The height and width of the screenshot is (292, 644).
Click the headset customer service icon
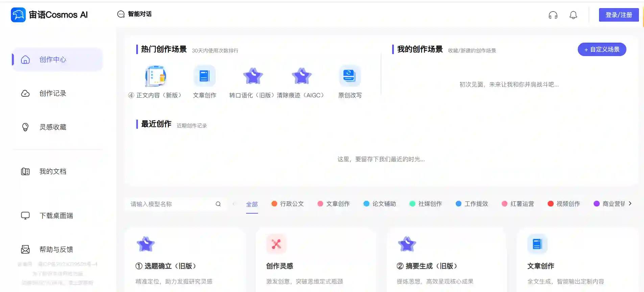click(x=553, y=15)
